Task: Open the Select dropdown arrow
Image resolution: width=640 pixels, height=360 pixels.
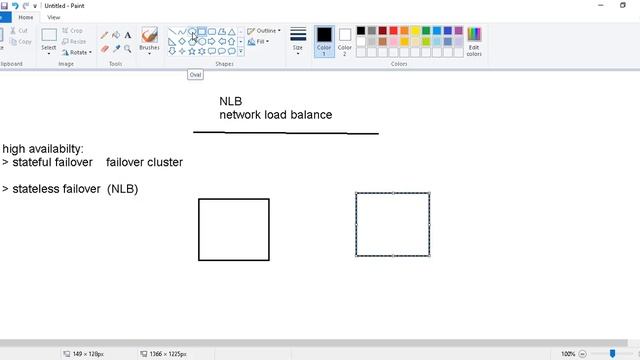Action: pyautogui.click(x=49, y=53)
